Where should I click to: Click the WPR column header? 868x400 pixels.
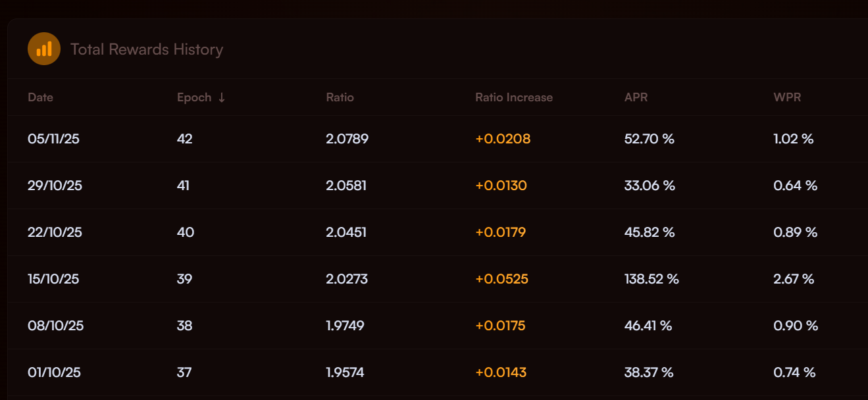click(787, 97)
